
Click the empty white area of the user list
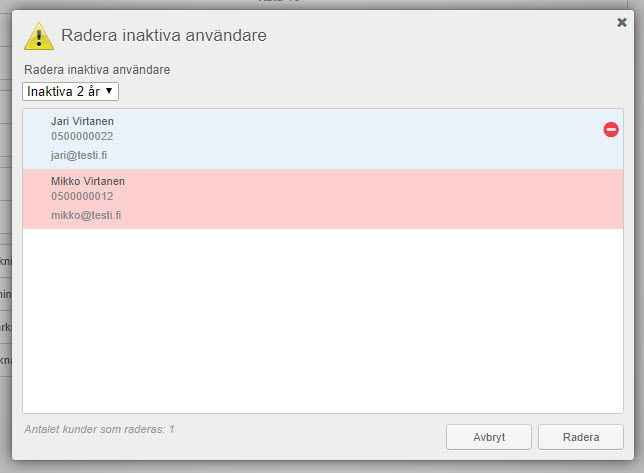click(323, 321)
